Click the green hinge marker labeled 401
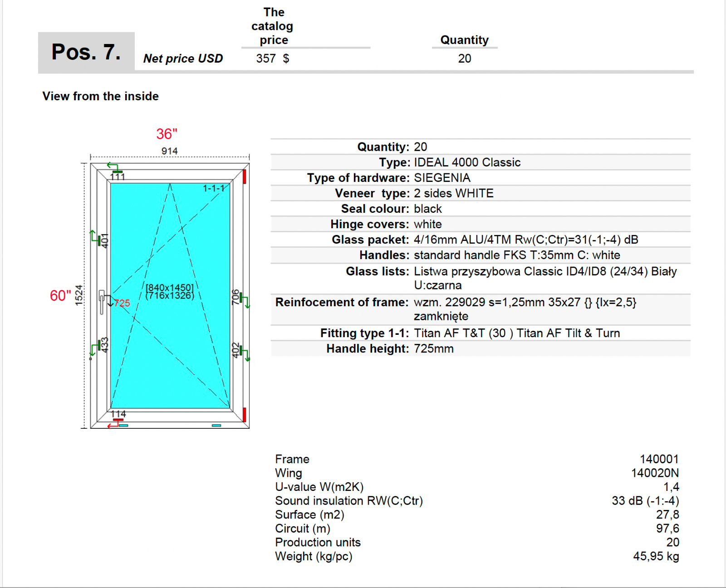The image size is (726, 588). [99, 240]
